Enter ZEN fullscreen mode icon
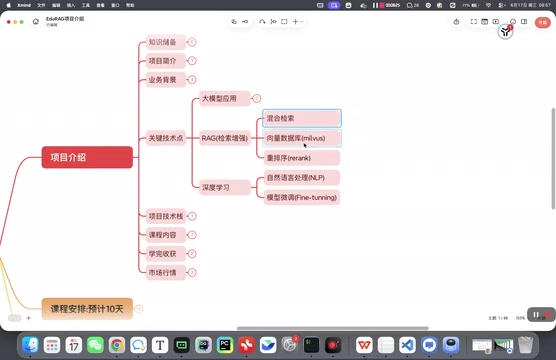Screen dimensions: 556x360 click(x=474, y=22)
